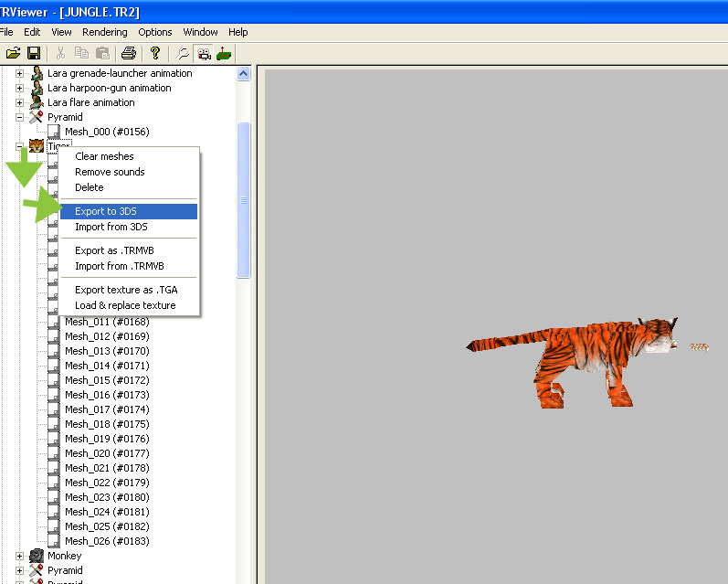Select the Mesh_018 (#0175) row
This screenshot has height=584, width=728.
(x=107, y=424)
